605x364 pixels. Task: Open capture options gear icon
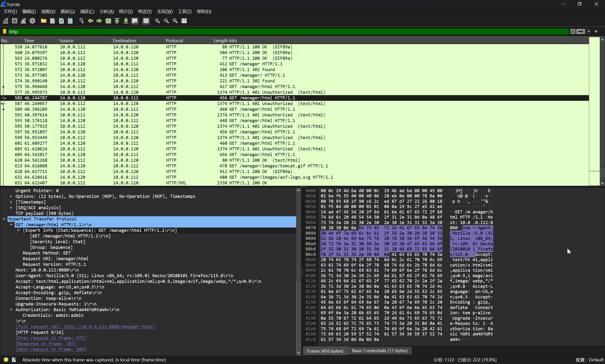(32, 21)
